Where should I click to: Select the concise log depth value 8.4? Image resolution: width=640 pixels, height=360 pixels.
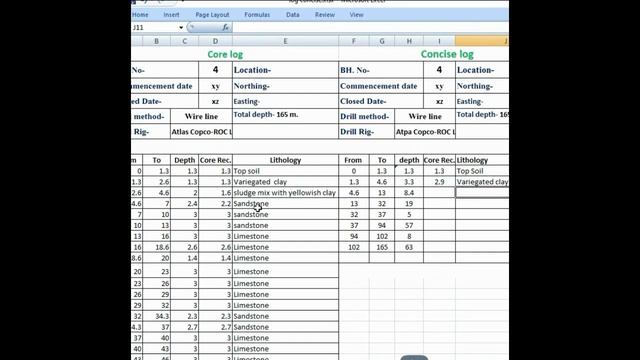pos(409,193)
